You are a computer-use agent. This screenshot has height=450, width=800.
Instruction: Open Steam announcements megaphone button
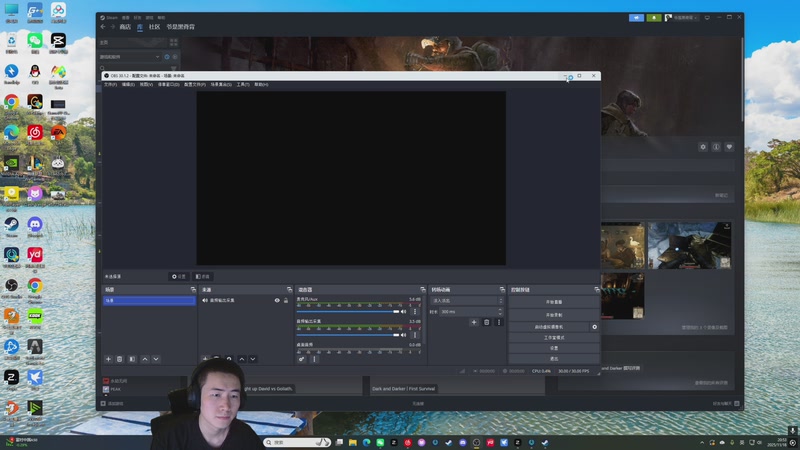point(636,18)
